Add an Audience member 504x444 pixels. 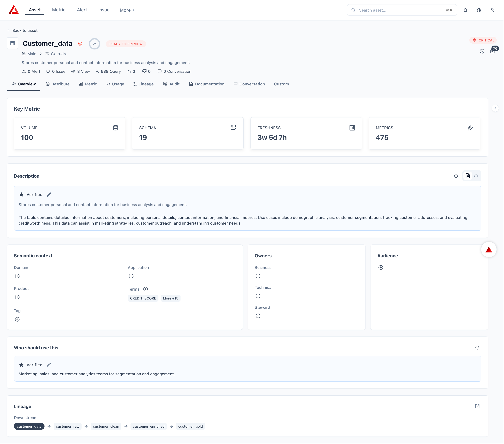click(x=381, y=268)
